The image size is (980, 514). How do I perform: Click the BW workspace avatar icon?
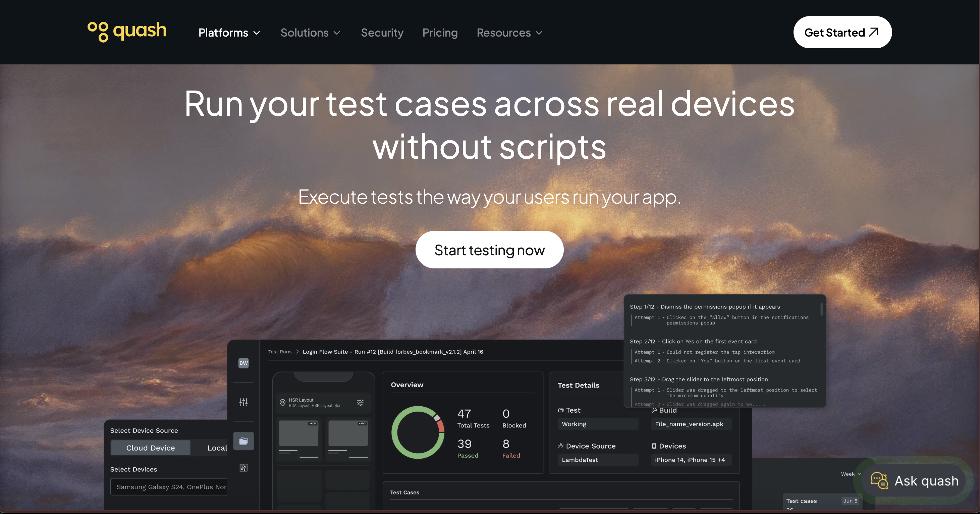click(x=243, y=363)
